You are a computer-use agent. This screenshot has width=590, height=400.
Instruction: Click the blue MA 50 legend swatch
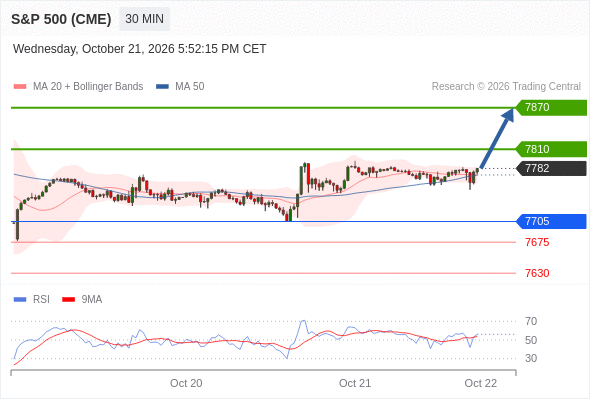[x=162, y=87]
